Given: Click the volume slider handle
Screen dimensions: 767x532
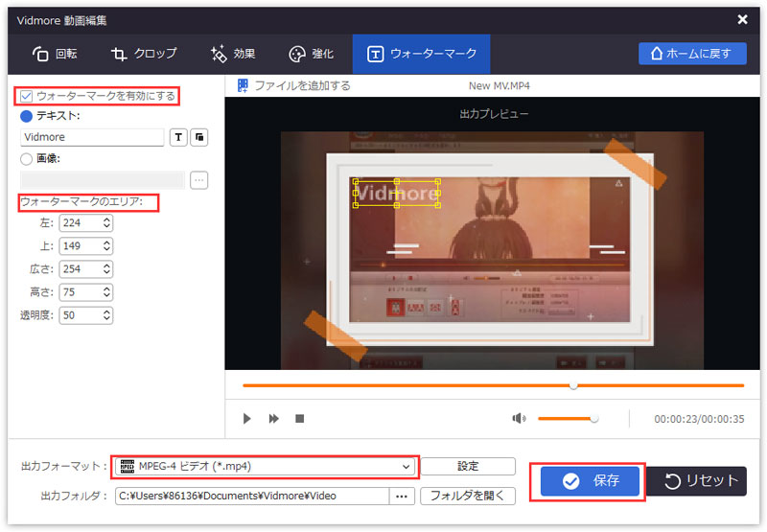Looking at the screenshot, I should click(593, 419).
